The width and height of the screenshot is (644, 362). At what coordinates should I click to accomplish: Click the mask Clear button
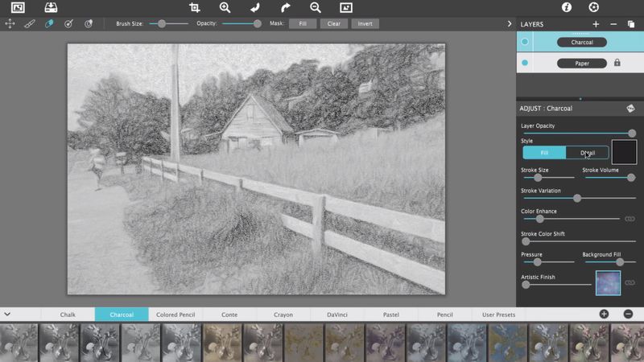tap(333, 24)
